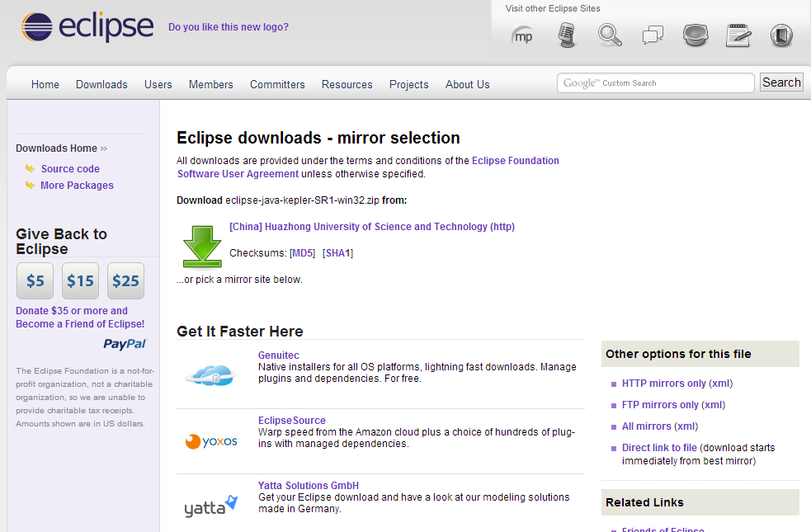Open the MD5 checksum link
Screen dimensions: 811x532
coord(303,253)
